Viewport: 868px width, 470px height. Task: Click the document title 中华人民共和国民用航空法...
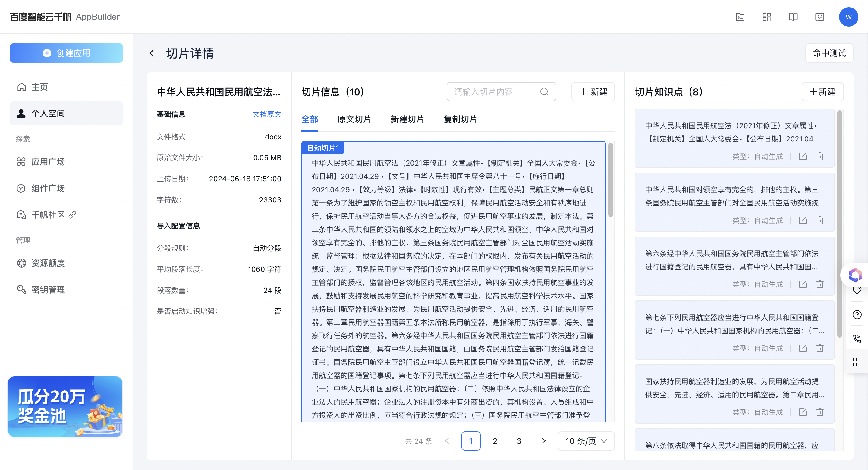[219, 92]
